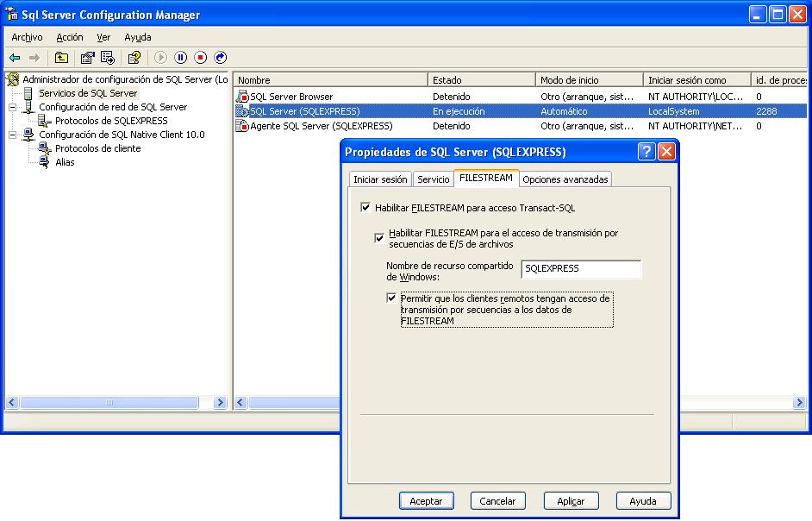Collapse Configuración de red de SQL Server node
Viewport: 812px width, 521px height.
click(12, 107)
